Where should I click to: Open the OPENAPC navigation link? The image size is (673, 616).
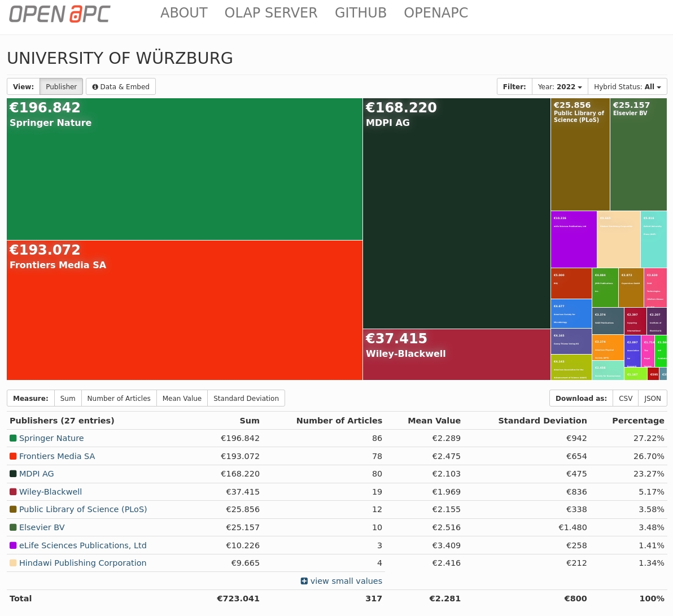click(x=436, y=13)
